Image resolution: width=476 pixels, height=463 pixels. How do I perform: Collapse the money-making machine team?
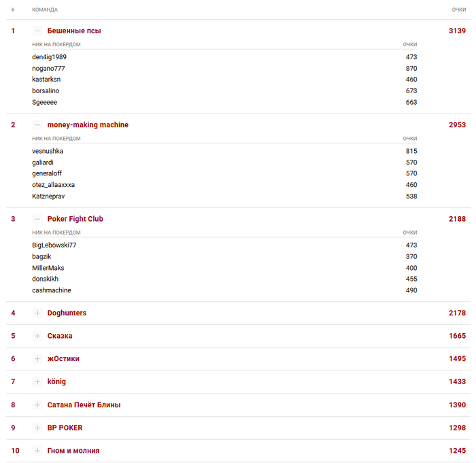coord(37,125)
